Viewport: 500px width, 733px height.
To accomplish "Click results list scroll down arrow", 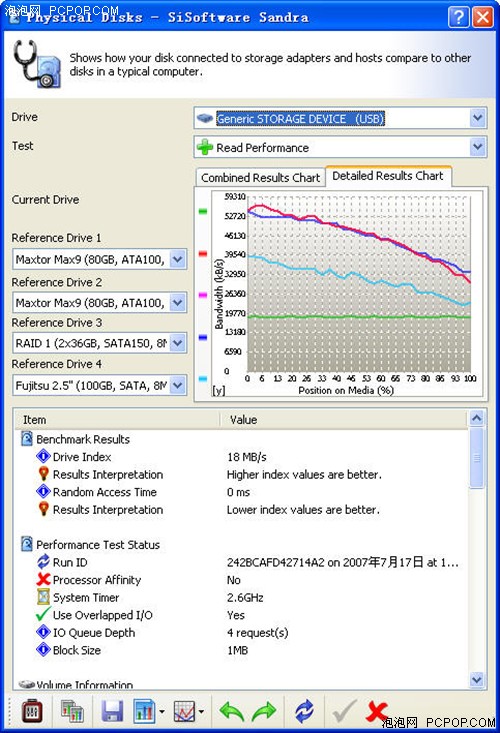I will click(476, 679).
